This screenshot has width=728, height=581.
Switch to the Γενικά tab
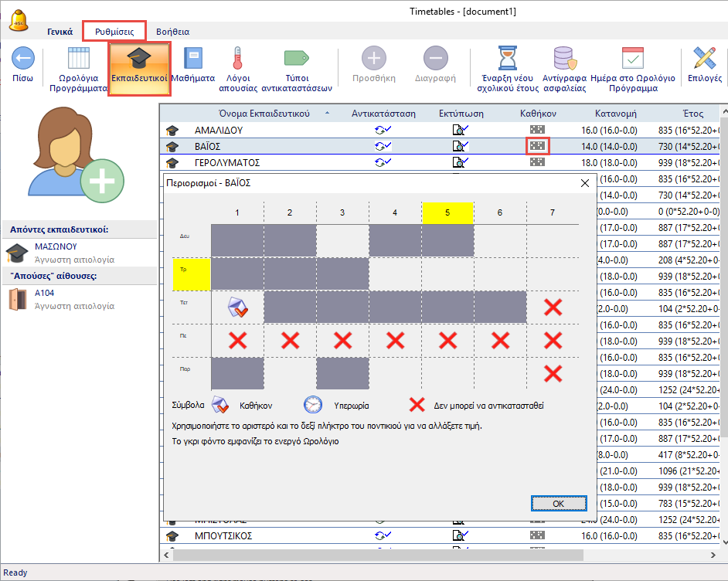(x=60, y=32)
